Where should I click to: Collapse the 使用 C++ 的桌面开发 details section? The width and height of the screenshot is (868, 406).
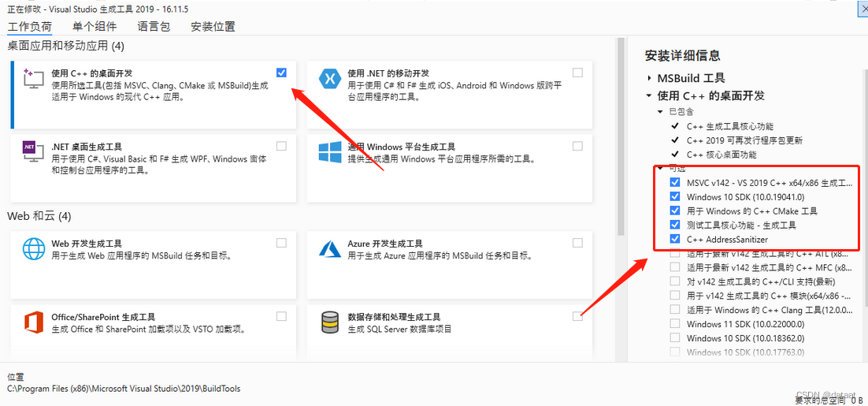click(649, 96)
